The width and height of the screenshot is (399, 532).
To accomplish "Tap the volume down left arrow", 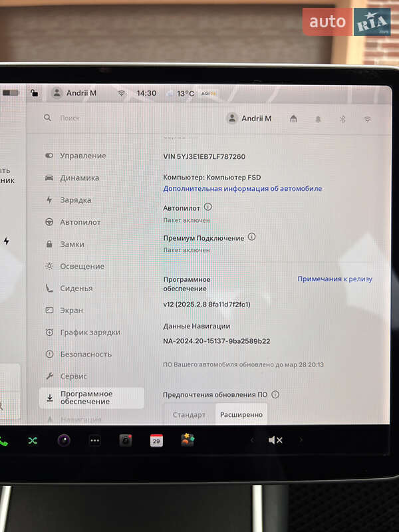I will click(x=252, y=440).
